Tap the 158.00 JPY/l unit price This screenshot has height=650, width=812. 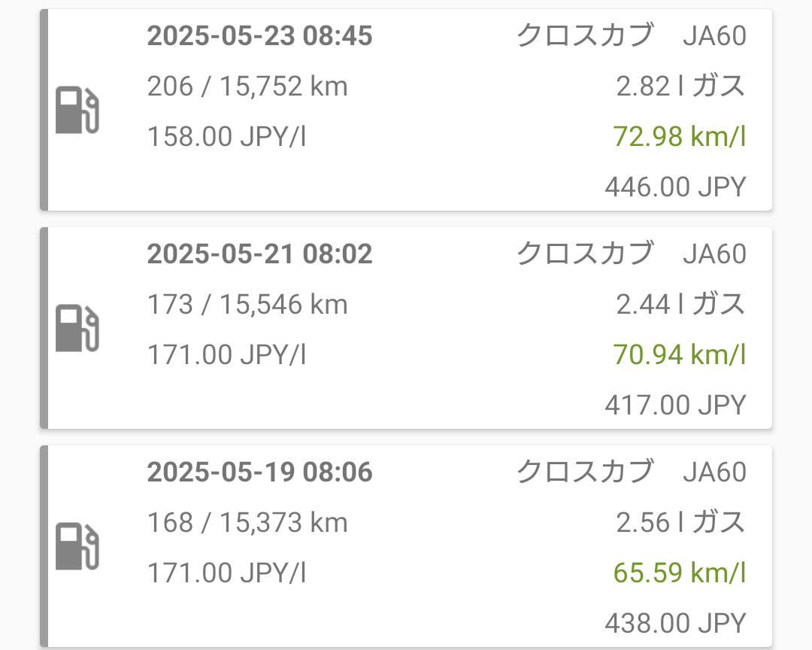point(226,138)
